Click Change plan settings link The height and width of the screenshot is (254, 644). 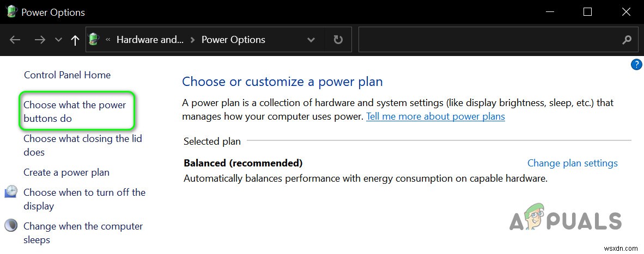(572, 163)
